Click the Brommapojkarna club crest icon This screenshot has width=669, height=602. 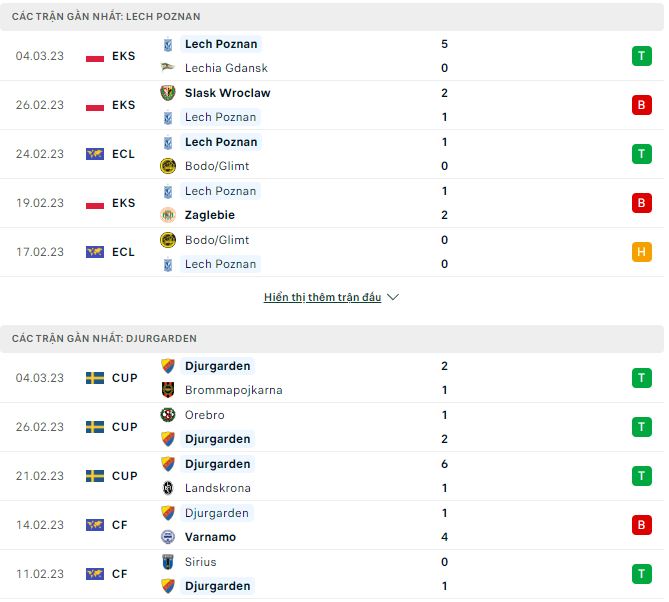tap(168, 390)
